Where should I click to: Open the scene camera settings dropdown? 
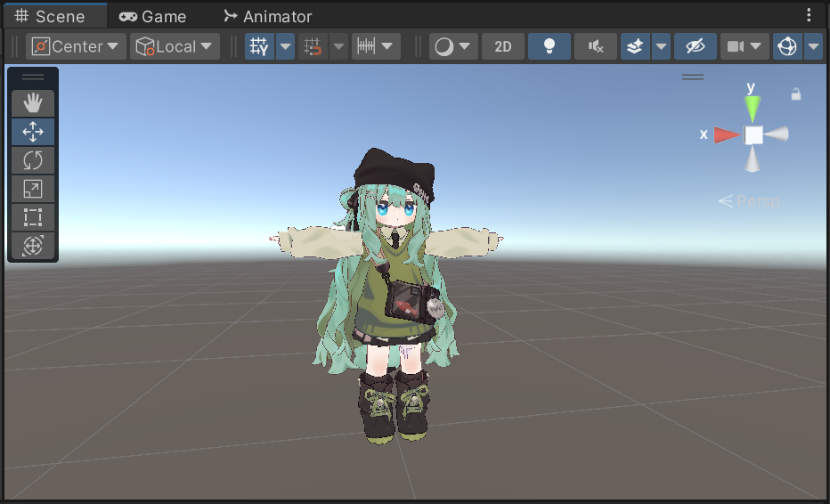click(x=745, y=46)
